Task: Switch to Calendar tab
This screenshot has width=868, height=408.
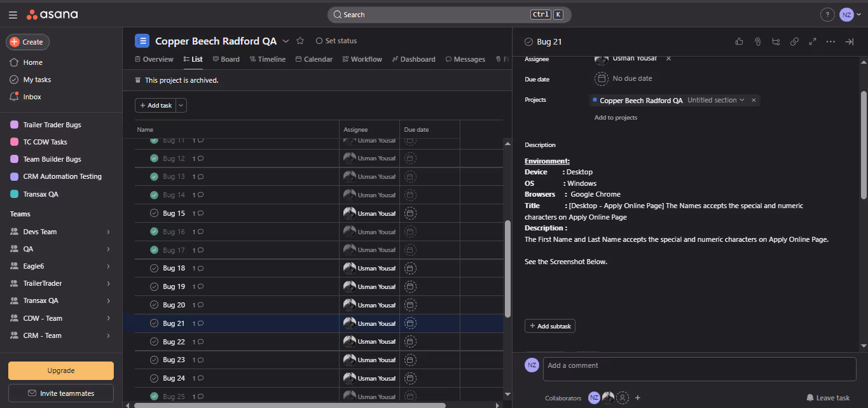Action: coord(314,59)
